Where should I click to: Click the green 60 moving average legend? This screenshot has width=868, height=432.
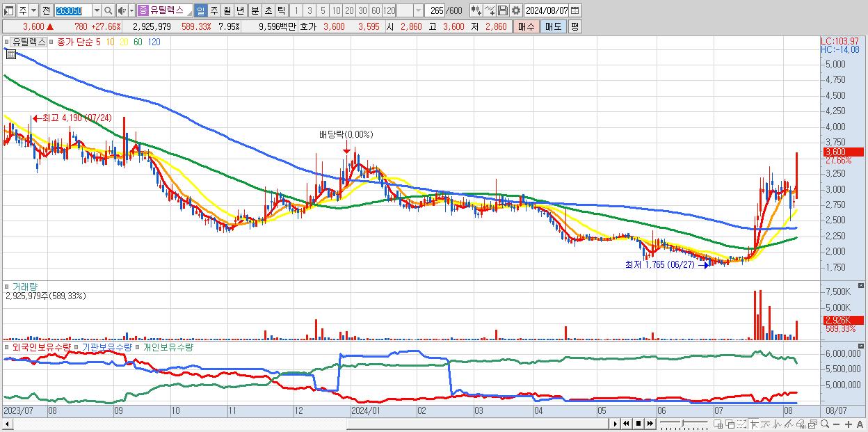[x=138, y=42]
